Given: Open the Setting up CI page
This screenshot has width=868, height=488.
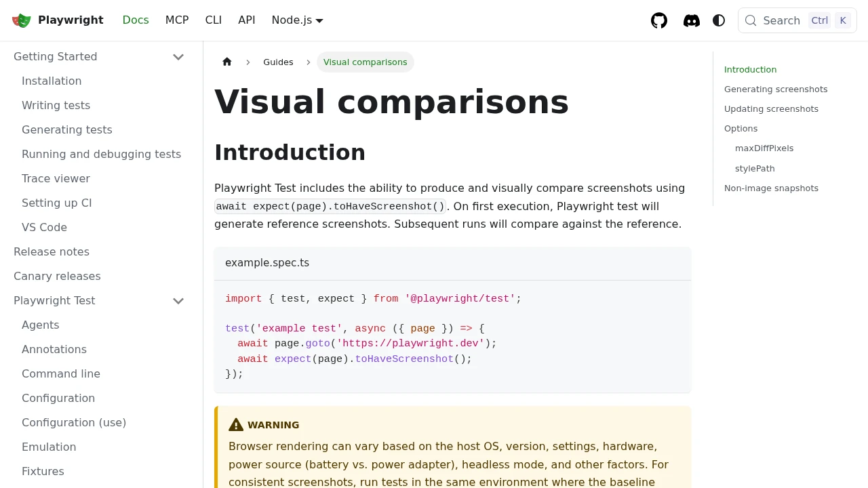Looking at the screenshot, I should (x=57, y=203).
